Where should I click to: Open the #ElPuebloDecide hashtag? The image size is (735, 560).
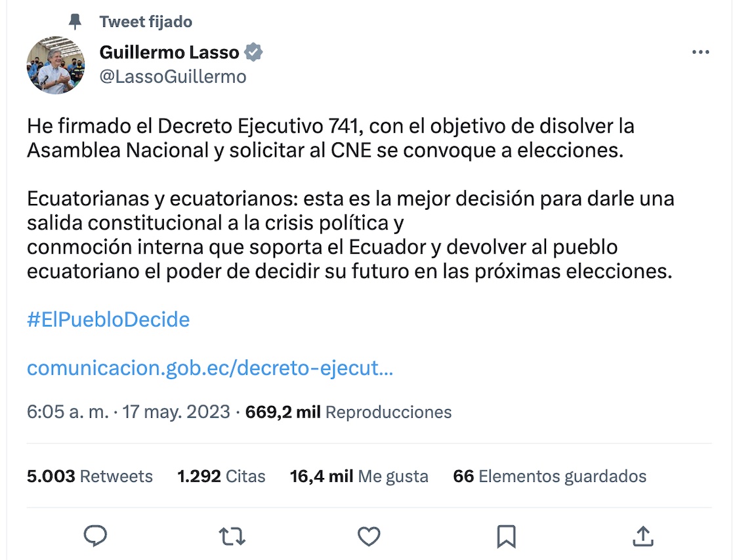pyautogui.click(x=108, y=319)
